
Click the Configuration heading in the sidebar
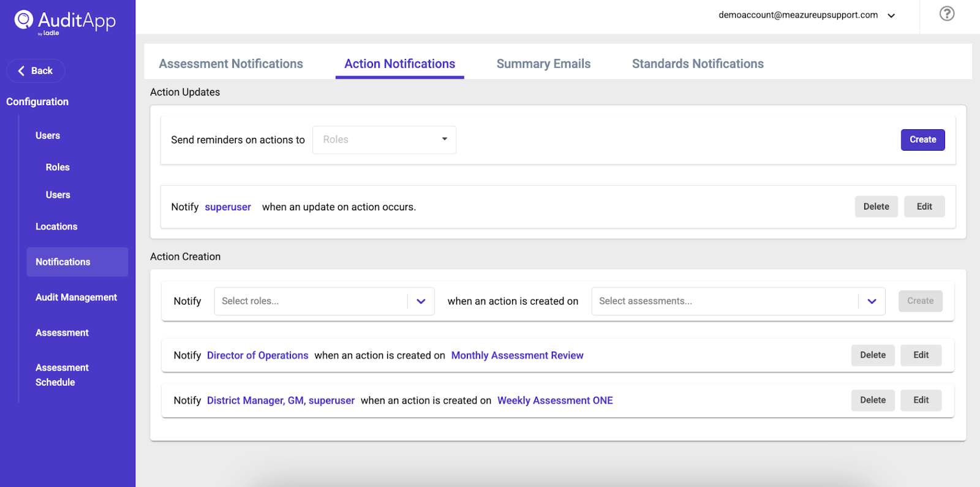(x=37, y=102)
